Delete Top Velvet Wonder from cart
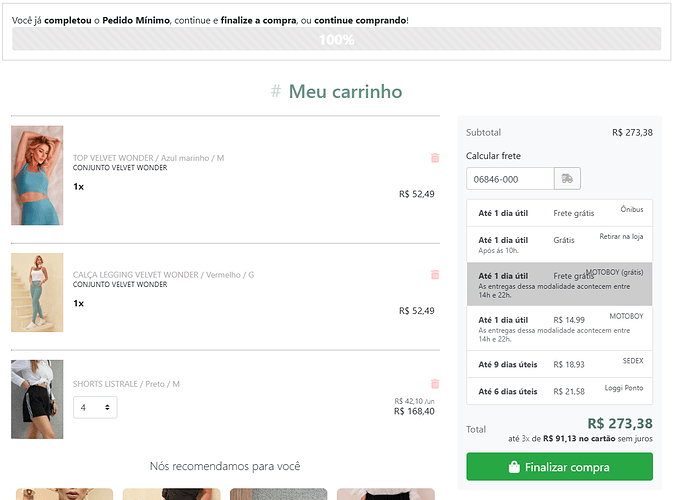 click(434, 158)
